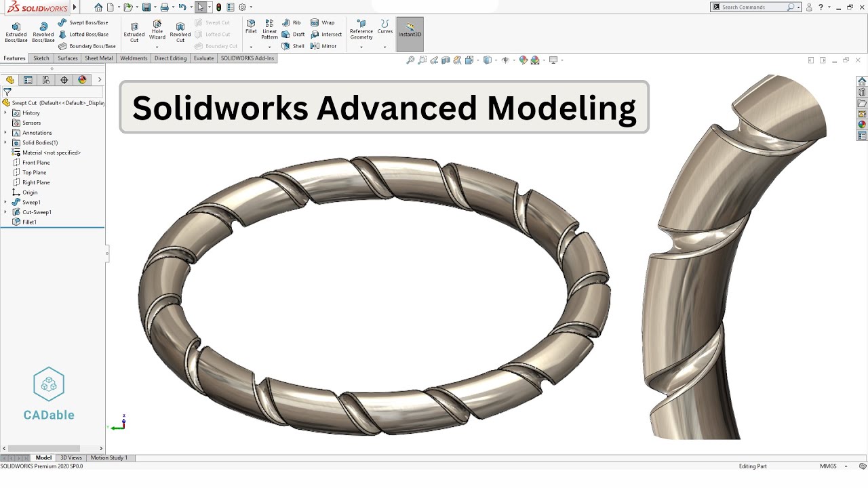The image size is (868, 488).
Task: Choose Swept Boss/Base command
Action: click(x=83, y=22)
